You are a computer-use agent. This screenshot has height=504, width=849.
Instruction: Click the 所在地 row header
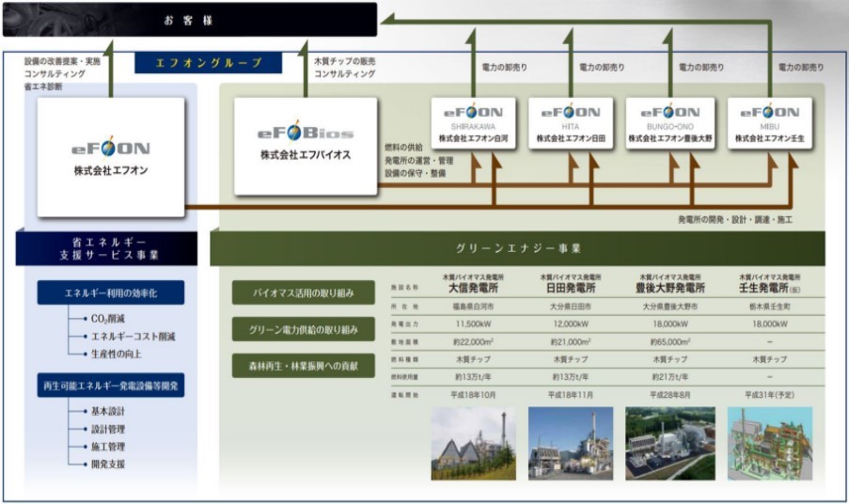click(x=404, y=307)
